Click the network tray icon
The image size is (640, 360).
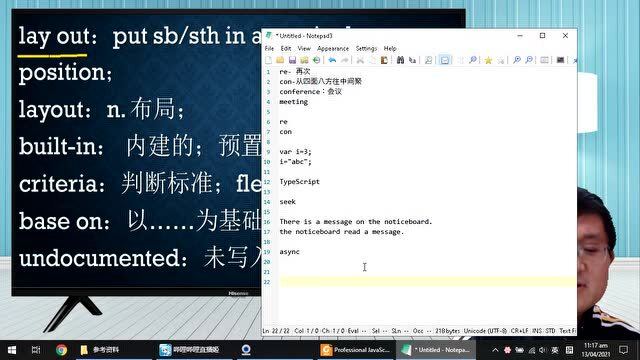531,350
